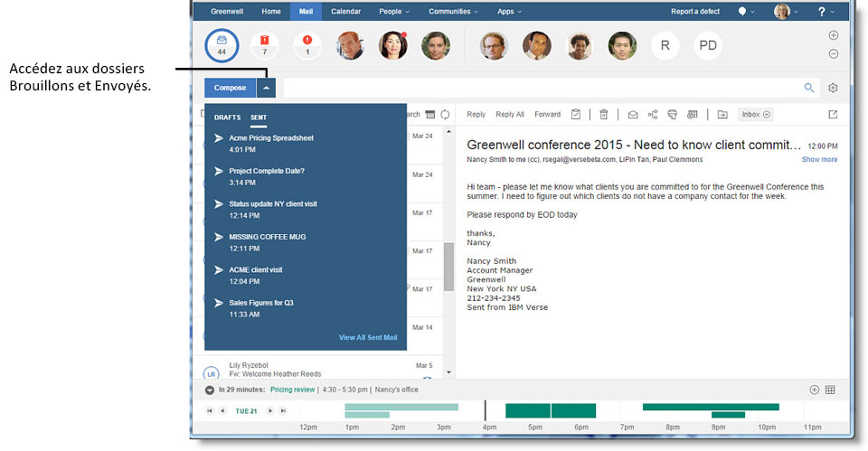
Task: Open mail settings gear icon
Action: tap(833, 88)
